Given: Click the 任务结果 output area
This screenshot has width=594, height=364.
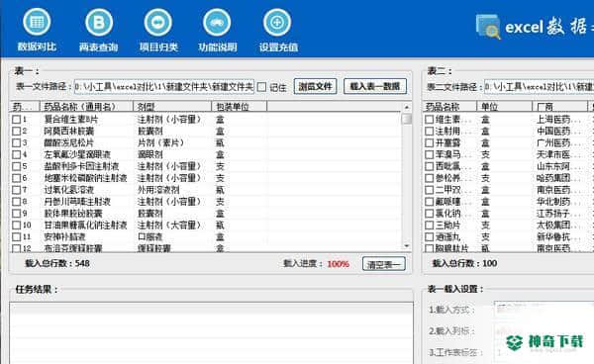Looking at the screenshot, I should 212,333.
